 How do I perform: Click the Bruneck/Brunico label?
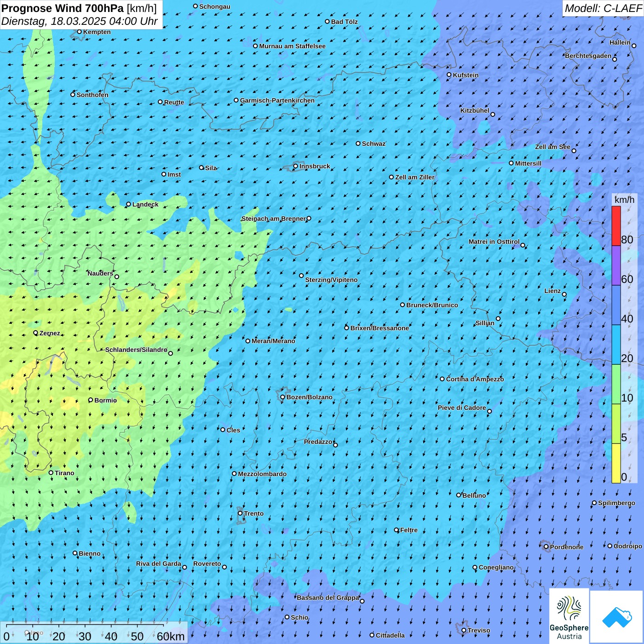[x=432, y=305]
